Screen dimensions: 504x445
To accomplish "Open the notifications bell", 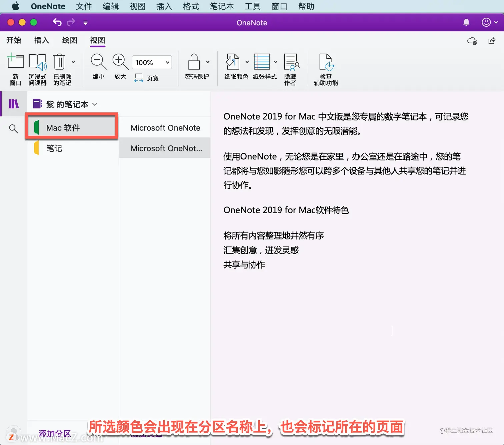I will (466, 22).
